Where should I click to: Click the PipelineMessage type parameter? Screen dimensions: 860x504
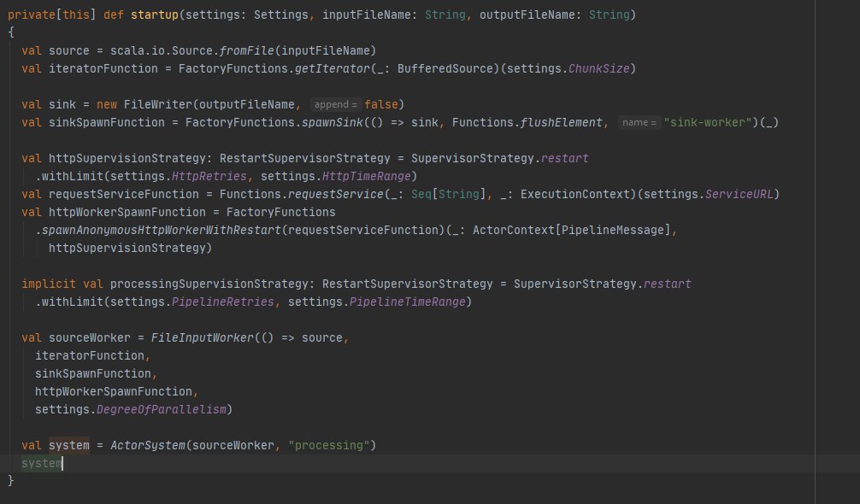613,230
